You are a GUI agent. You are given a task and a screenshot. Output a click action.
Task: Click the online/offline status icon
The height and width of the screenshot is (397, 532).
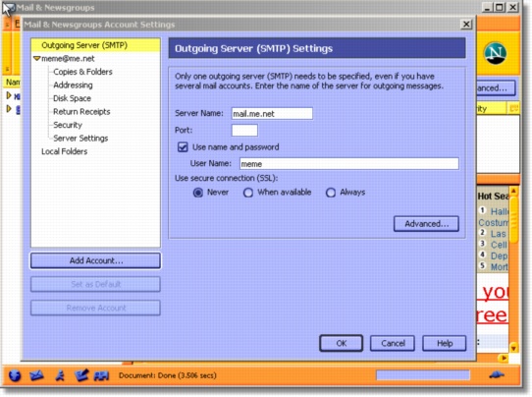[x=497, y=375]
